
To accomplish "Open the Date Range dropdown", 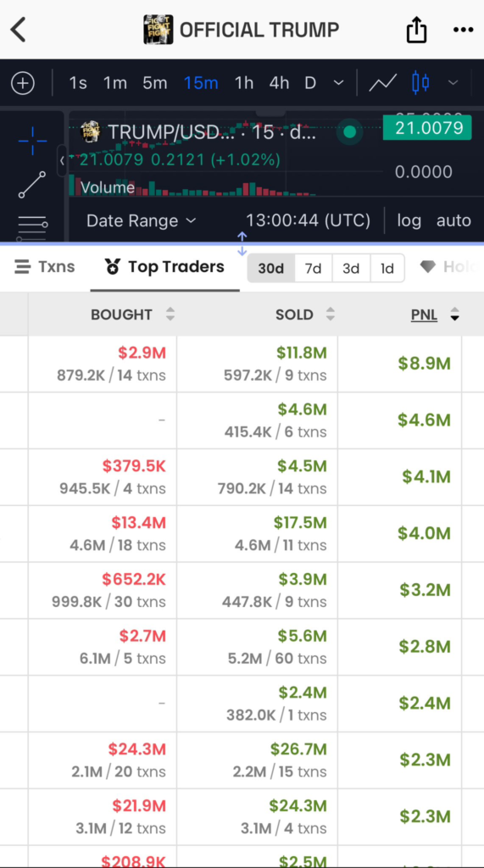I will [x=142, y=221].
